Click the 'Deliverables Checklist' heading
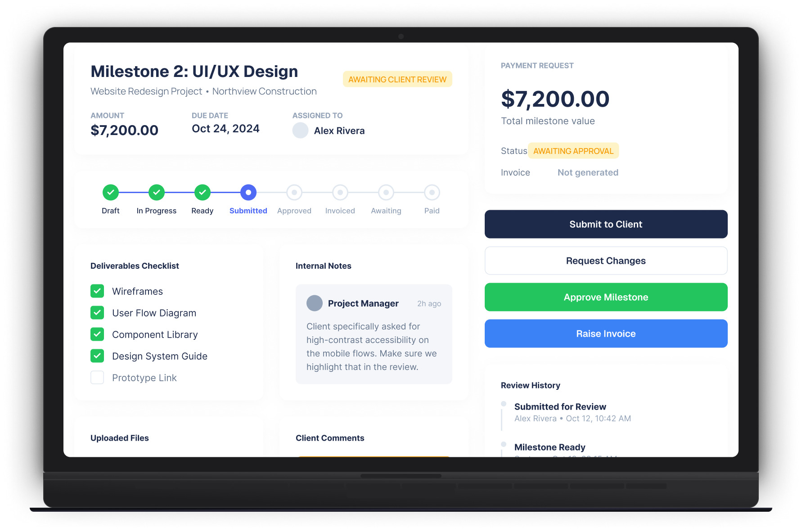The width and height of the screenshot is (802, 532). pyautogui.click(x=135, y=266)
